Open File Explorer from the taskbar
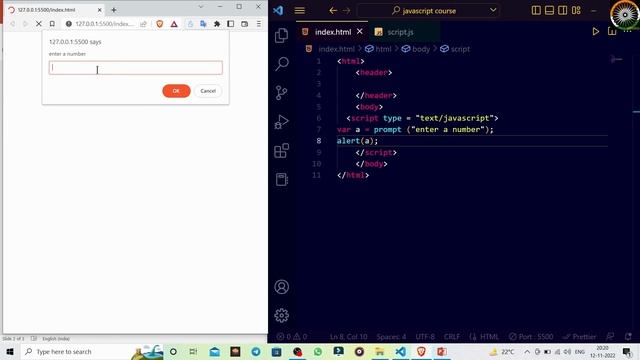Screen dimensions: 640x360 (x=380, y=351)
